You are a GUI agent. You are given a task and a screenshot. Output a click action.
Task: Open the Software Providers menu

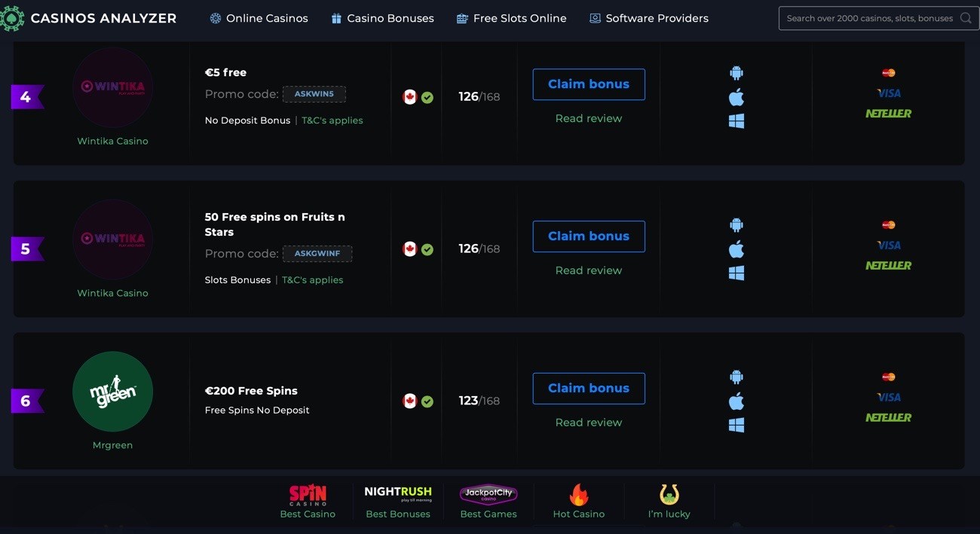pos(648,18)
